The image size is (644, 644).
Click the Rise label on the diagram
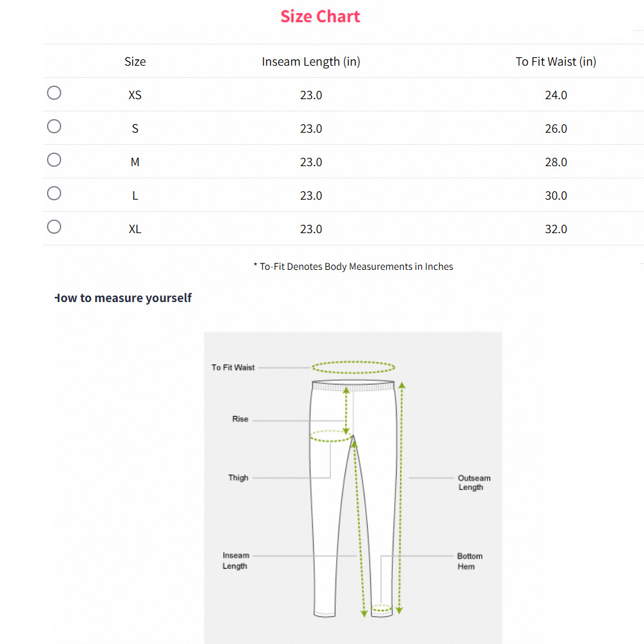[x=240, y=419]
